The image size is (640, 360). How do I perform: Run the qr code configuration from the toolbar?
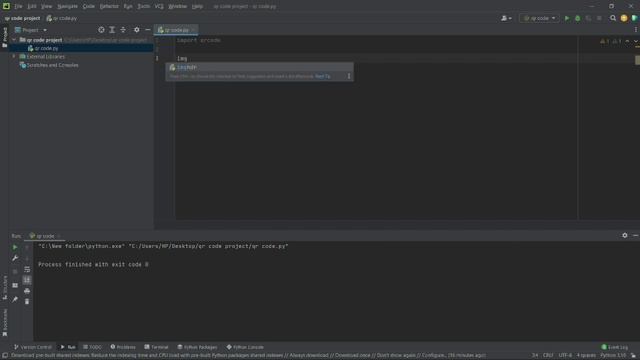pyautogui.click(x=567, y=18)
